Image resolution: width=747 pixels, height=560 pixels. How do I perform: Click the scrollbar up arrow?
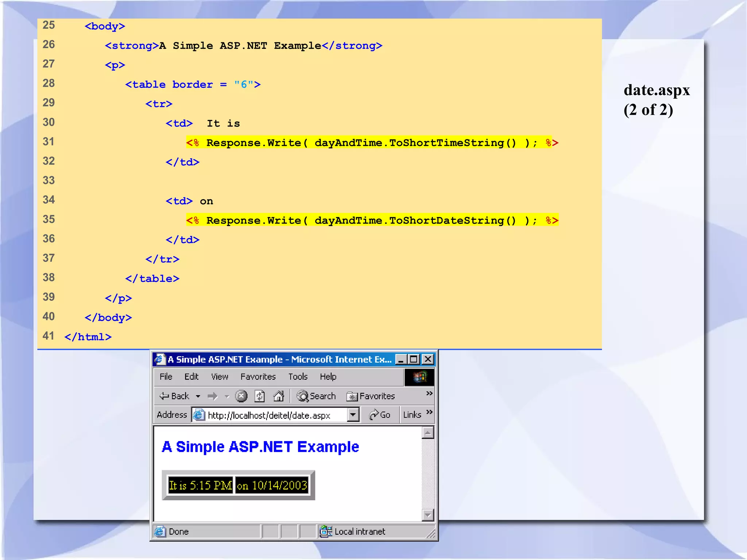[428, 433]
